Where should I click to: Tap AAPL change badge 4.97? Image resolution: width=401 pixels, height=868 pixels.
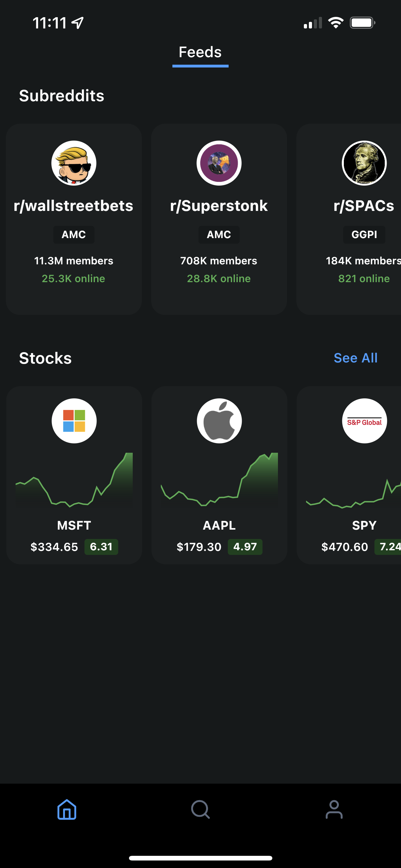point(245,547)
